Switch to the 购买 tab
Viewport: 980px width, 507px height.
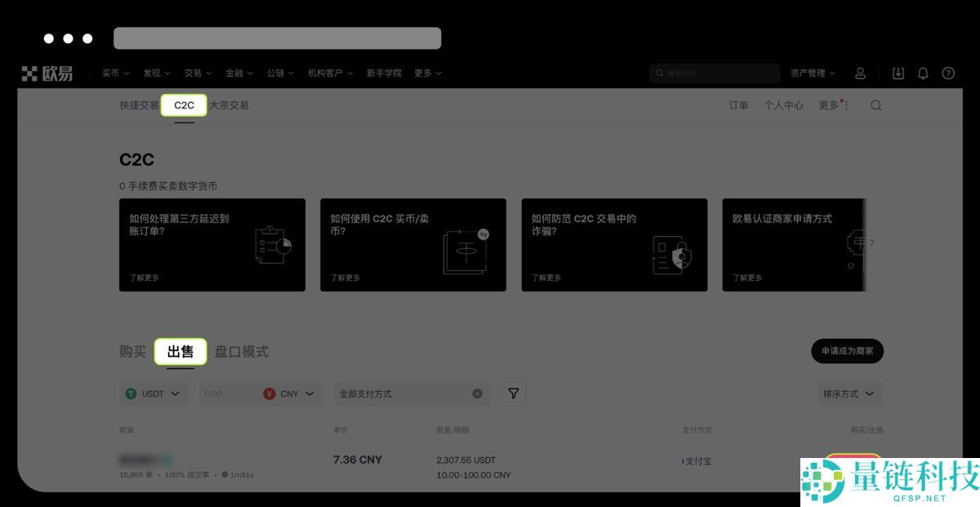(x=132, y=352)
